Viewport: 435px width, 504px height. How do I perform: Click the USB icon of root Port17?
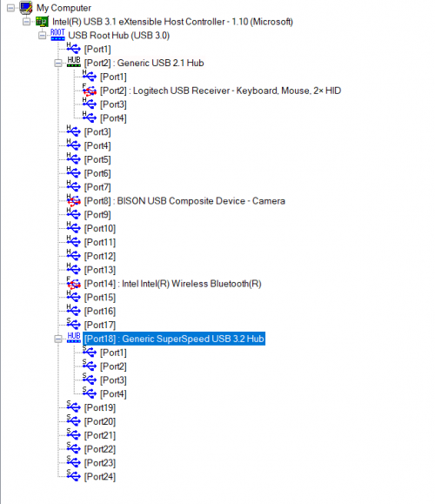[74, 324]
